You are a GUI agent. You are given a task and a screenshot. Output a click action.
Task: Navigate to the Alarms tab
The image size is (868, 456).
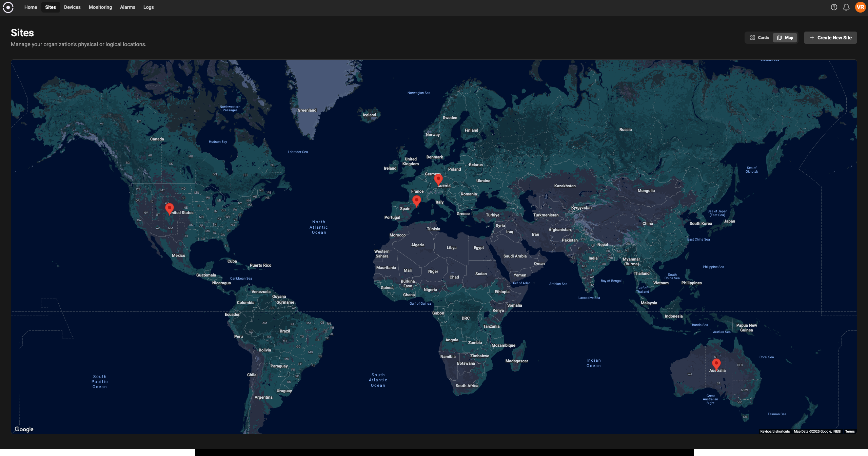[127, 7]
